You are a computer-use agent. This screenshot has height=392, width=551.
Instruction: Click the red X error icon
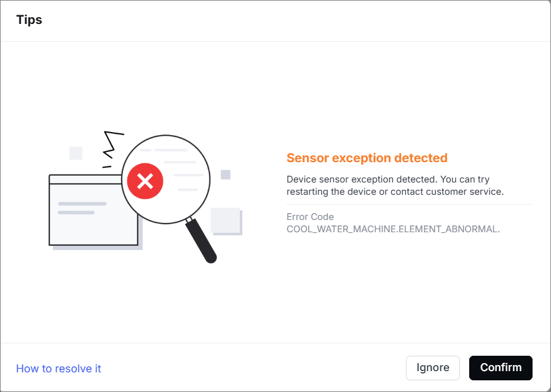click(x=145, y=181)
